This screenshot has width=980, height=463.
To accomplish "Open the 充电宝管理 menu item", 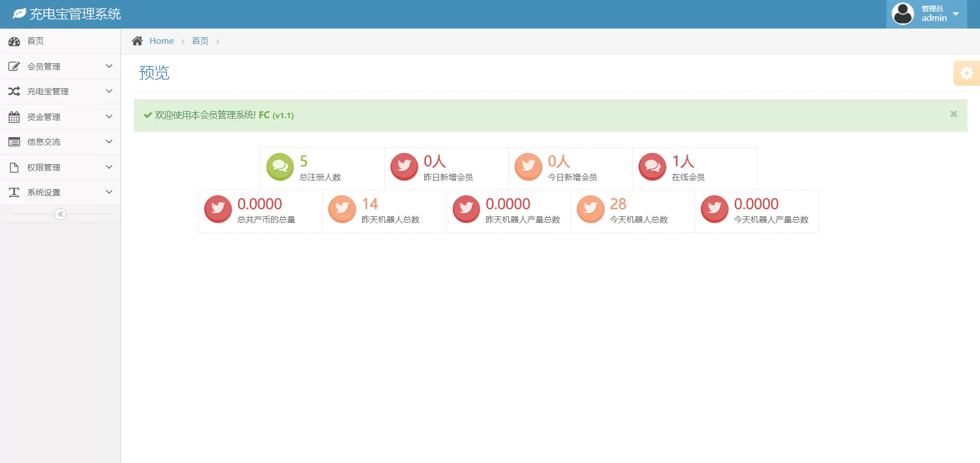I will pyautogui.click(x=60, y=91).
